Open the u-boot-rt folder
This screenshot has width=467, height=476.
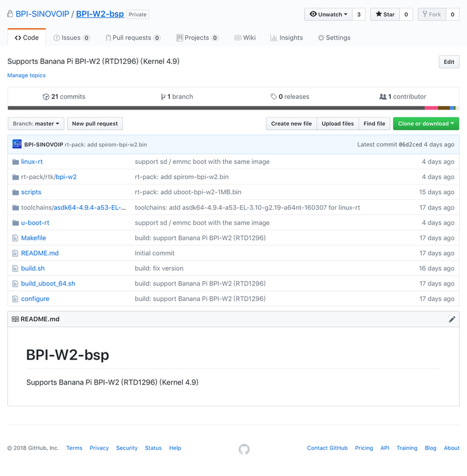[x=35, y=223]
